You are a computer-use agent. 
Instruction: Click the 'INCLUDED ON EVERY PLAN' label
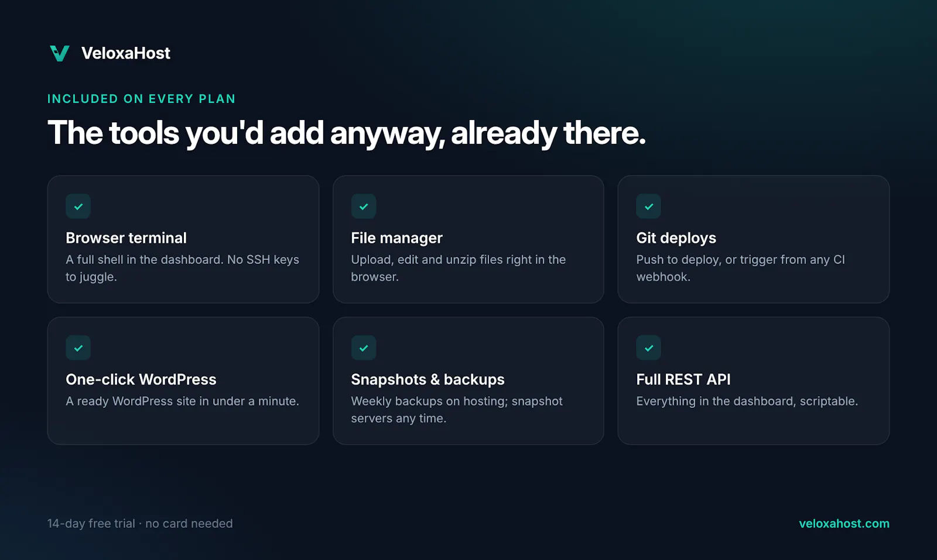(x=141, y=99)
